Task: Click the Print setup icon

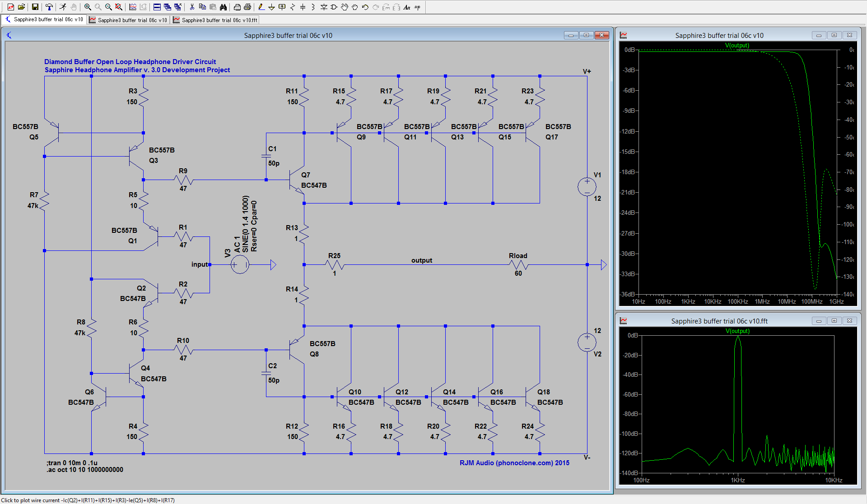Action: 237,7
